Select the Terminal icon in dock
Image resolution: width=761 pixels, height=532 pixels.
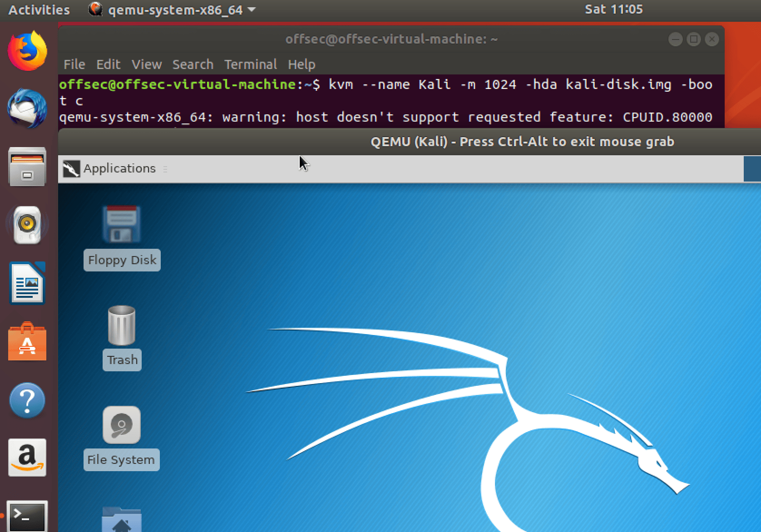tap(27, 516)
